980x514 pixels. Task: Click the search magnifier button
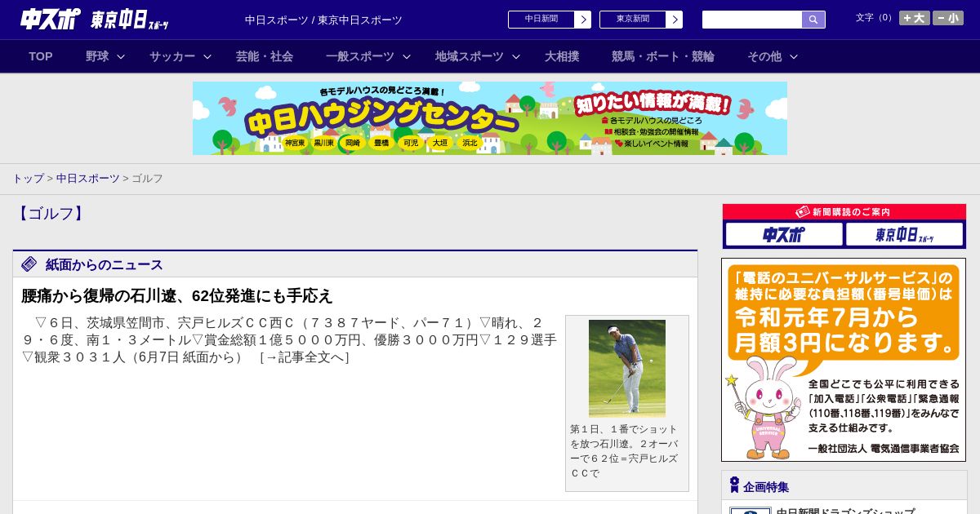tap(813, 20)
